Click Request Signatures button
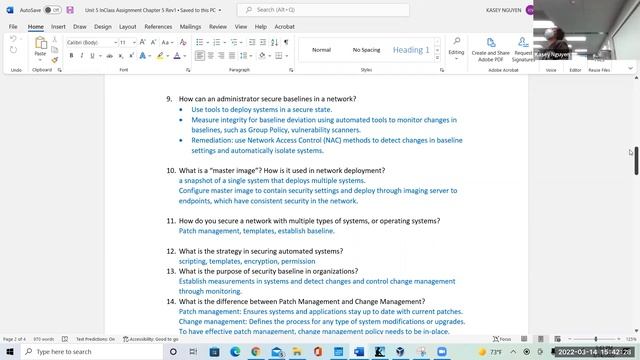 [523, 50]
